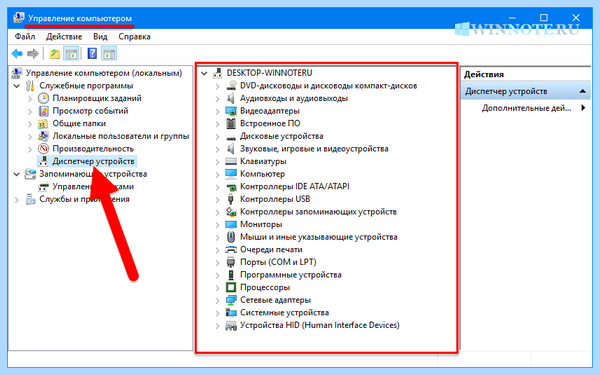Click the blue Help question mark icon
600x375 pixels.
tap(92, 54)
